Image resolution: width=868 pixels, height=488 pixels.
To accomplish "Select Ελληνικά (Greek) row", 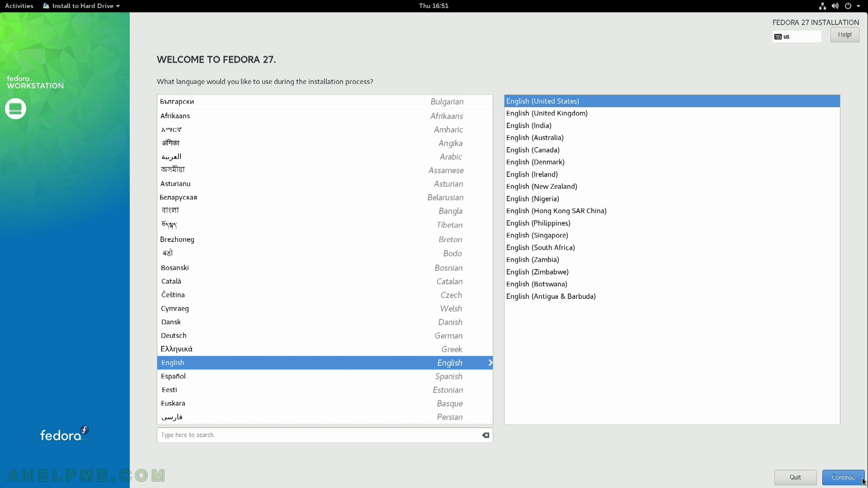I will 325,349.
